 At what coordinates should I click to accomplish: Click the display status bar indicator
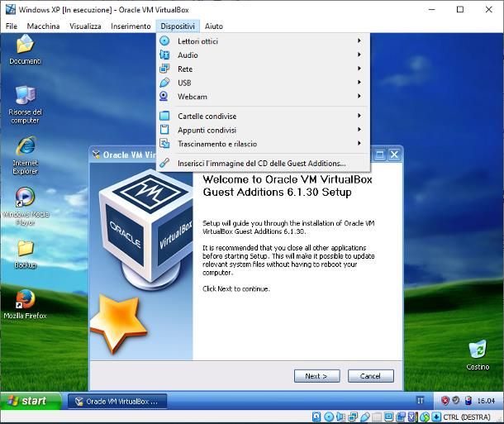388,417
